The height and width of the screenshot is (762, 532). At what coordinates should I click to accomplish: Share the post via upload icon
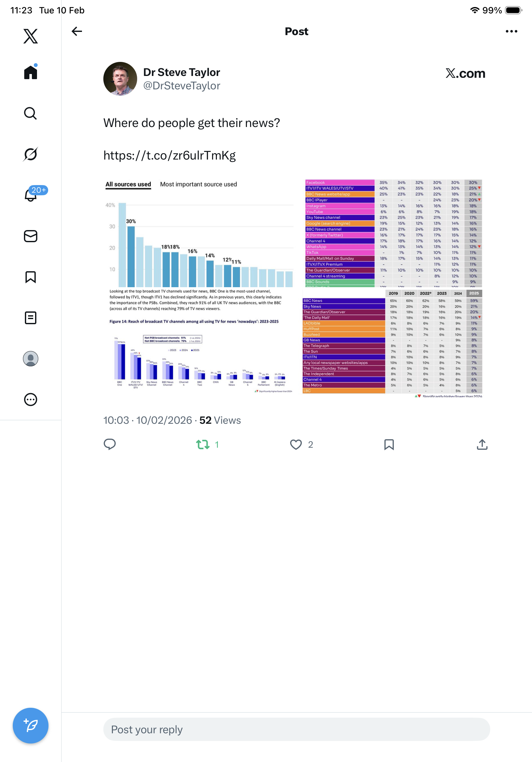(x=482, y=444)
